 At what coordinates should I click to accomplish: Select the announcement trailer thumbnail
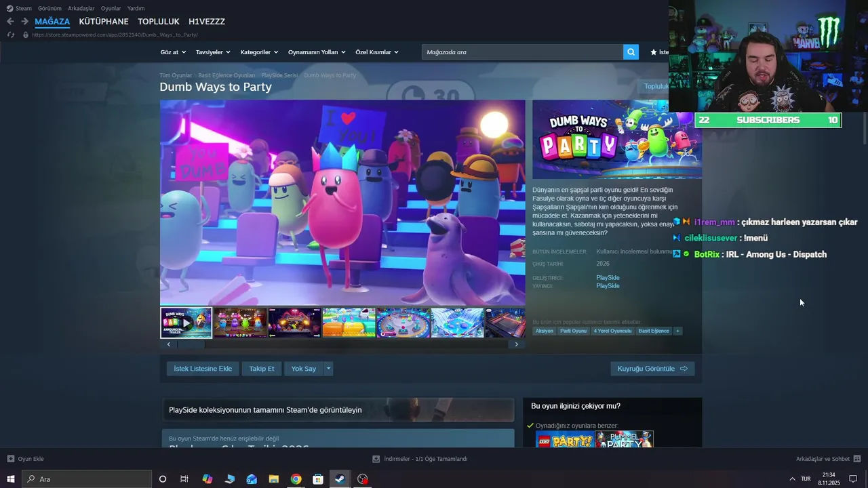pos(186,323)
